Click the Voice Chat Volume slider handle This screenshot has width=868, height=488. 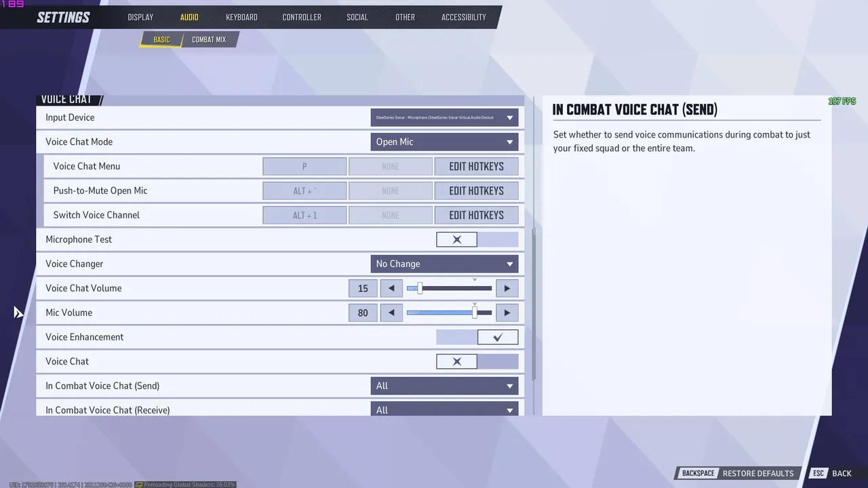pyautogui.click(x=420, y=288)
